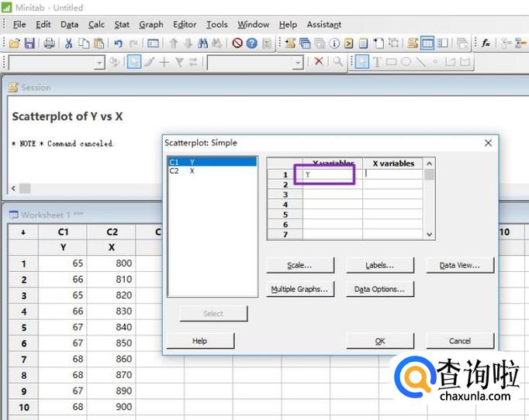Switch to the Session window scroll icon
Viewport: 529px width, 420px height.
[413, 43]
